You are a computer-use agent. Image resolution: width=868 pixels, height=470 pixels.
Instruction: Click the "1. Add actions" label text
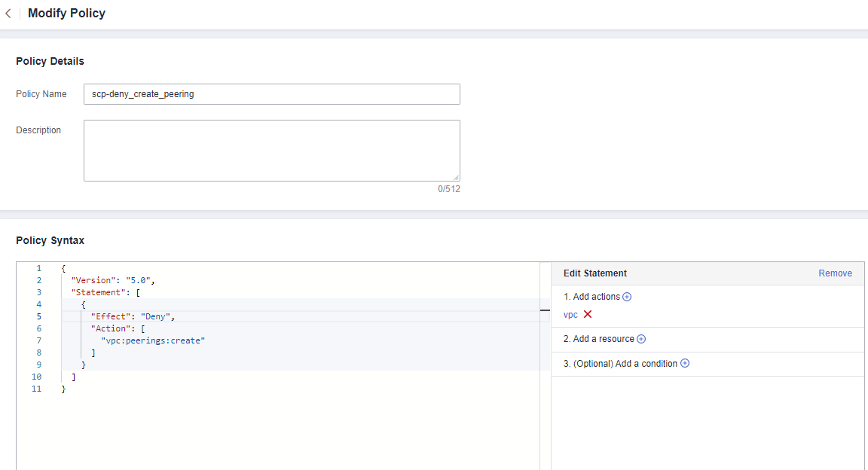(x=591, y=297)
